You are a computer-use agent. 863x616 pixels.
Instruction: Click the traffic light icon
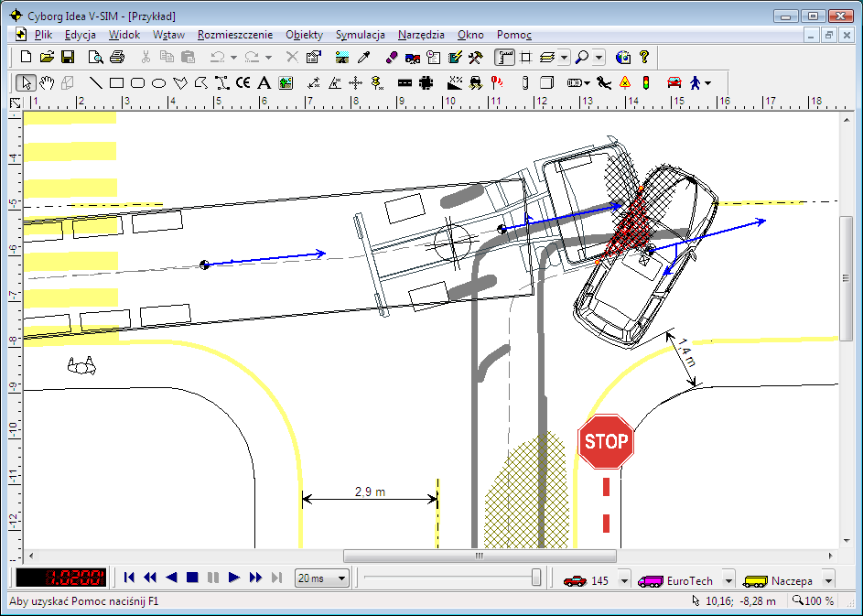[645, 82]
